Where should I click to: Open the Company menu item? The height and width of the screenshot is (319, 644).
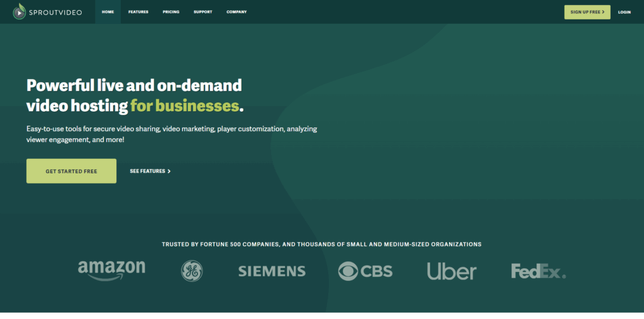[236, 12]
